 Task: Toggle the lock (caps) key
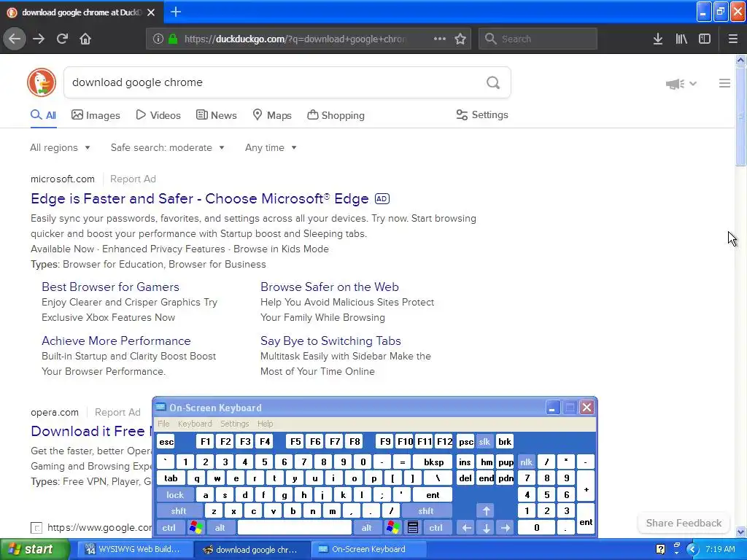[175, 495]
